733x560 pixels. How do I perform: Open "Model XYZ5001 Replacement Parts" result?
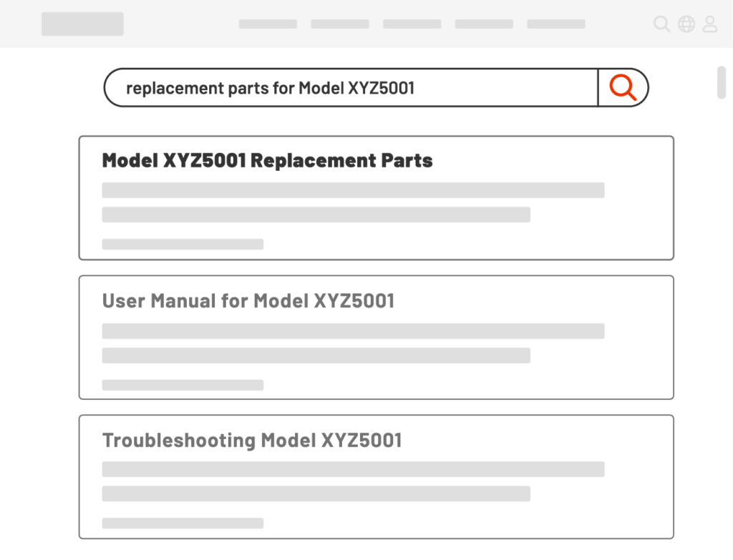(x=268, y=161)
